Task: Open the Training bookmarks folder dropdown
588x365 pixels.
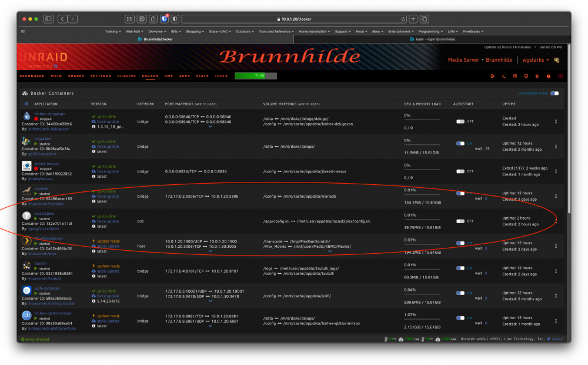Action: pyautogui.click(x=113, y=32)
